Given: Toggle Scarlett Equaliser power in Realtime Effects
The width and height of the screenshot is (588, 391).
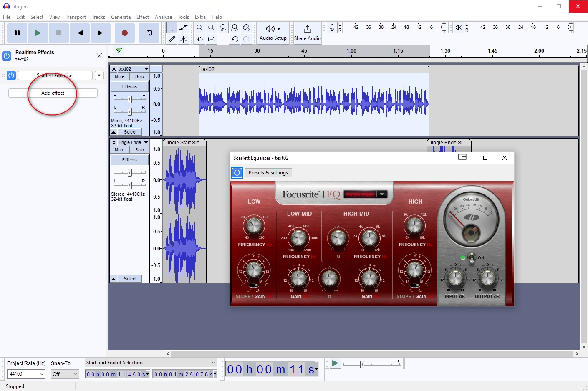Looking at the screenshot, I should pos(11,76).
